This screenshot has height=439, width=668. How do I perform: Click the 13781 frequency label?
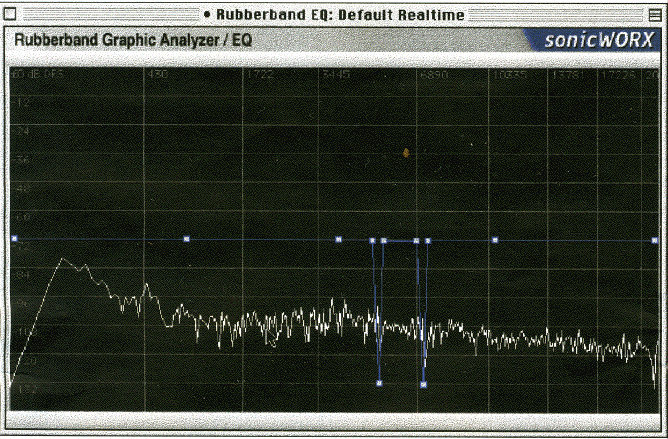pos(569,76)
